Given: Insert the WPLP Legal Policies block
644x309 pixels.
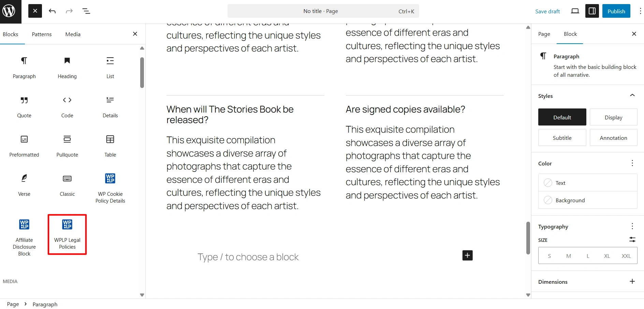Looking at the screenshot, I should tap(67, 234).
